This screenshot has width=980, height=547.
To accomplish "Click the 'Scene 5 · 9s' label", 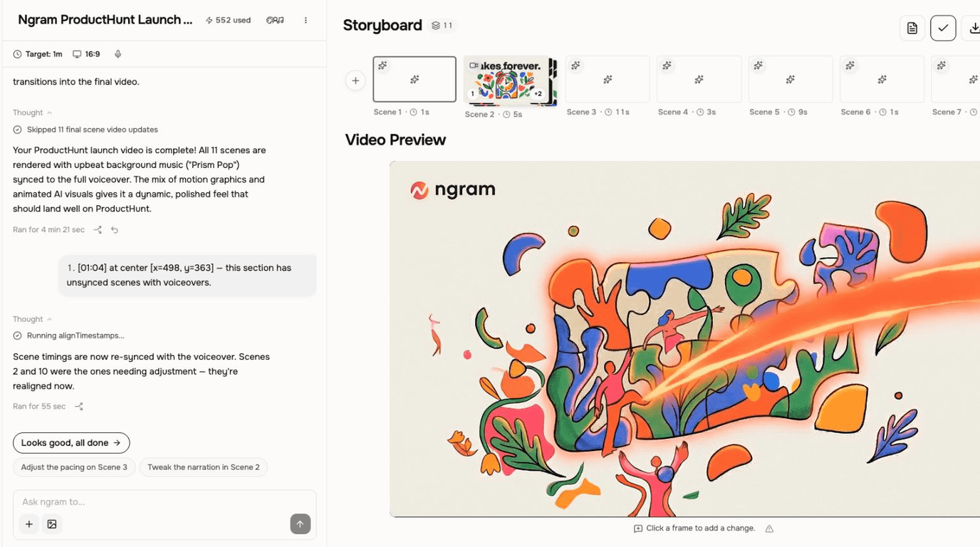I will click(x=778, y=112).
